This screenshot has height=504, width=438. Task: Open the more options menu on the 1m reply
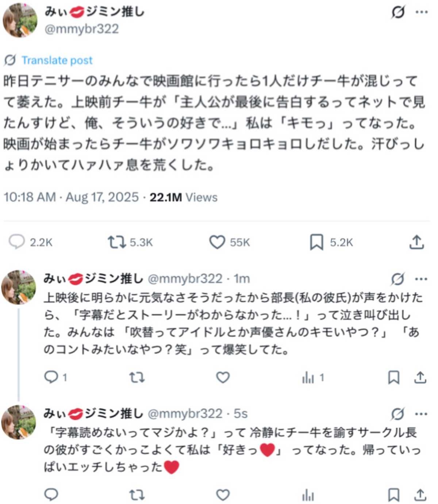point(421,279)
